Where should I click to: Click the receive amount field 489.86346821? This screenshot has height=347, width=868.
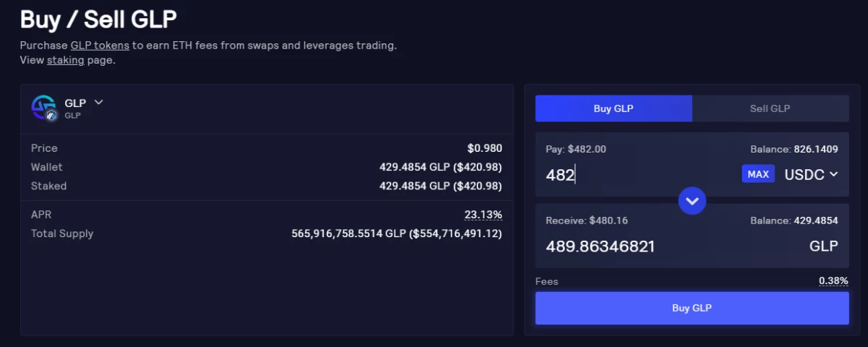point(600,247)
